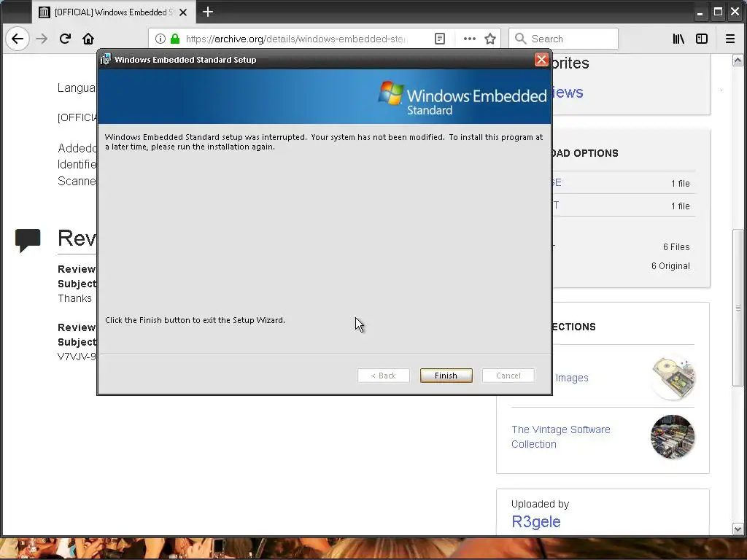Open the page actions three-dot menu
The width and height of the screenshot is (747, 560).
470,39
